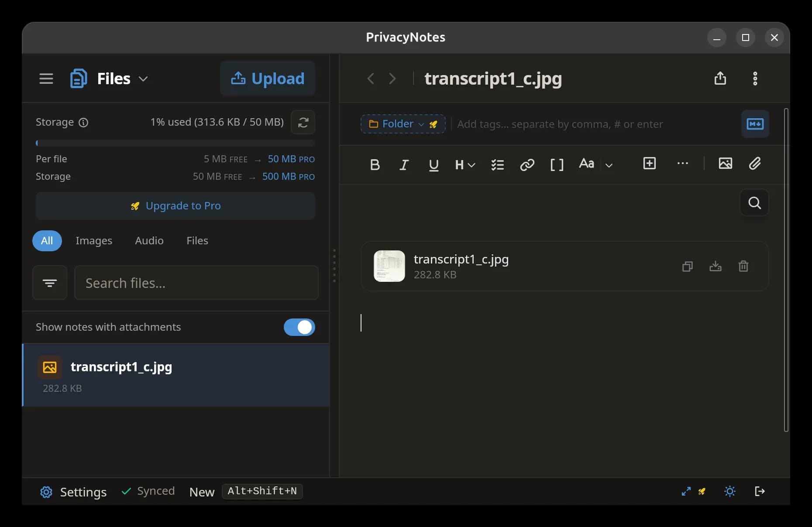Insert a checklist
The width and height of the screenshot is (812, 527).
pyautogui.click(x=498, y=164)
